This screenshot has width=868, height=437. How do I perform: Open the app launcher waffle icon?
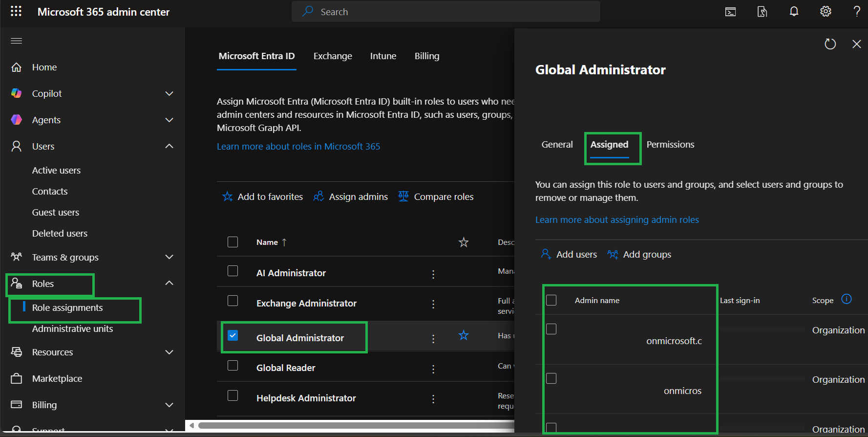click(x=16, y=11)
